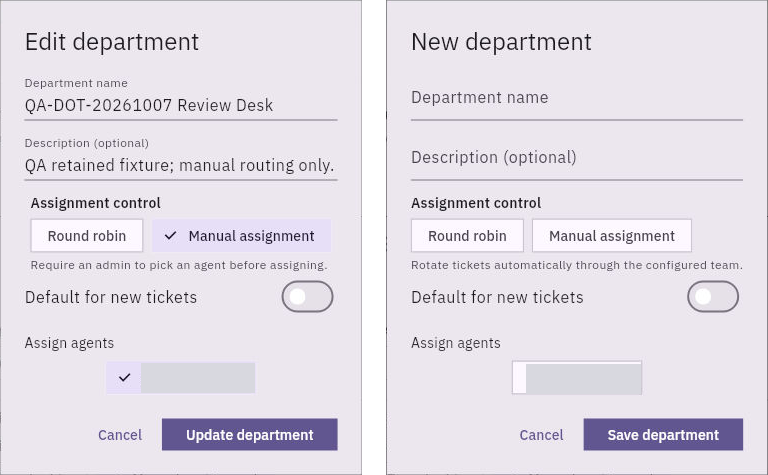Click New department heading
This screenshot has height=475, width=768.
[x=501, y=42]
